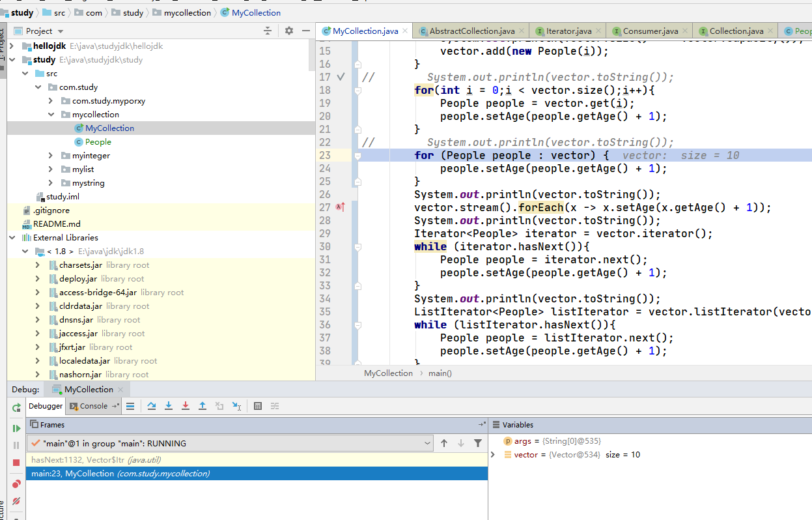Click the red Force Step Into icon

click(x=186, y=406)
